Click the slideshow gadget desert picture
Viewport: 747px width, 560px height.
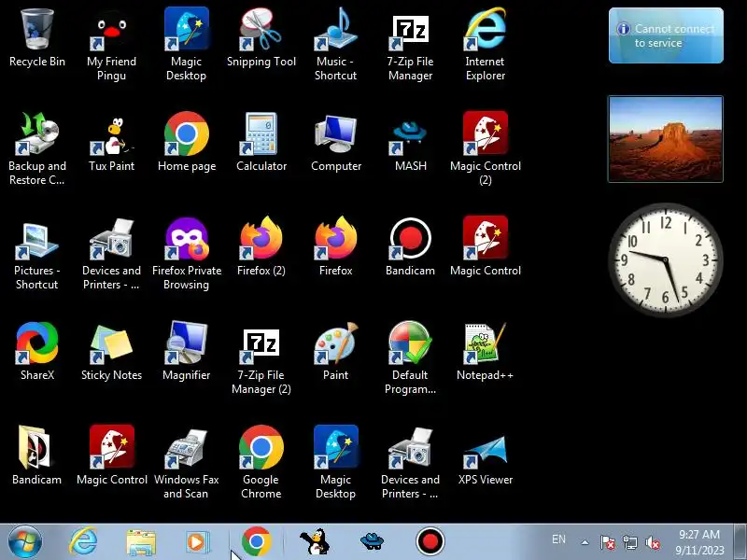click(666, 139)
